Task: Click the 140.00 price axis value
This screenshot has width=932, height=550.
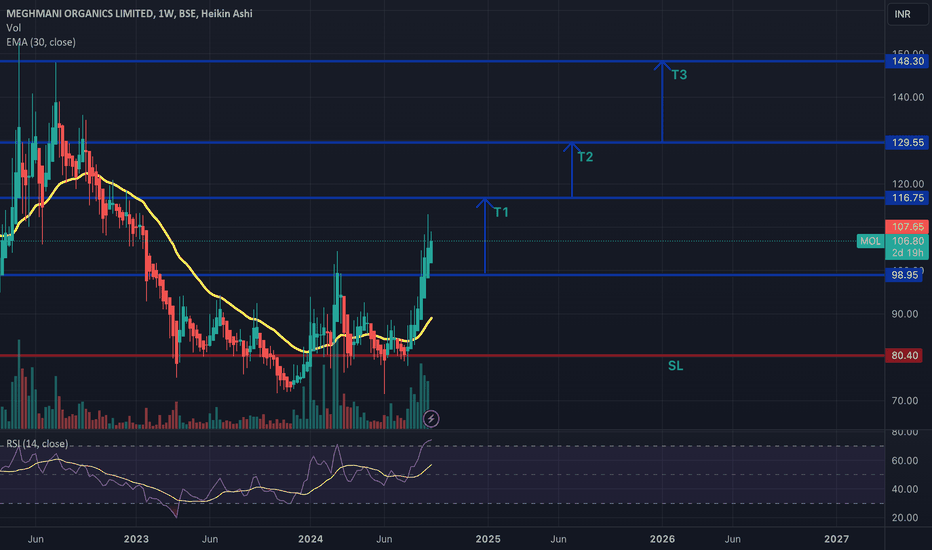Action: pos(908,97)
